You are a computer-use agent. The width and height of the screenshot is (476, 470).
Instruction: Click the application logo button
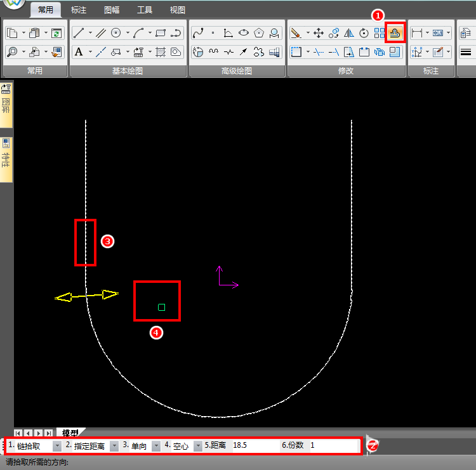13,3
